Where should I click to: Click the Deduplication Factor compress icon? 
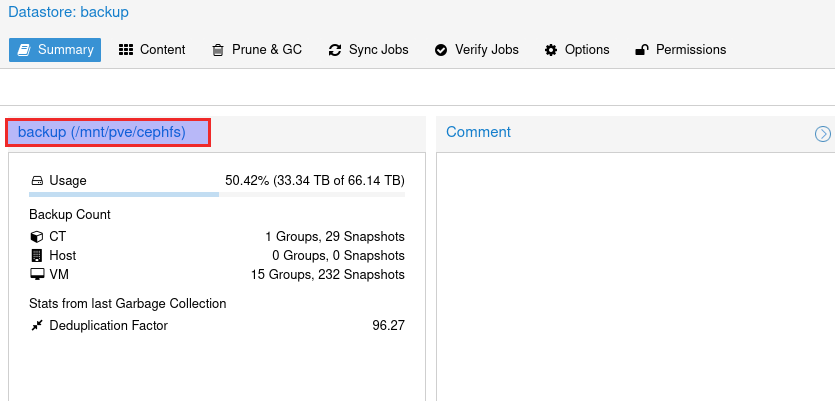[x=37, y=326]
